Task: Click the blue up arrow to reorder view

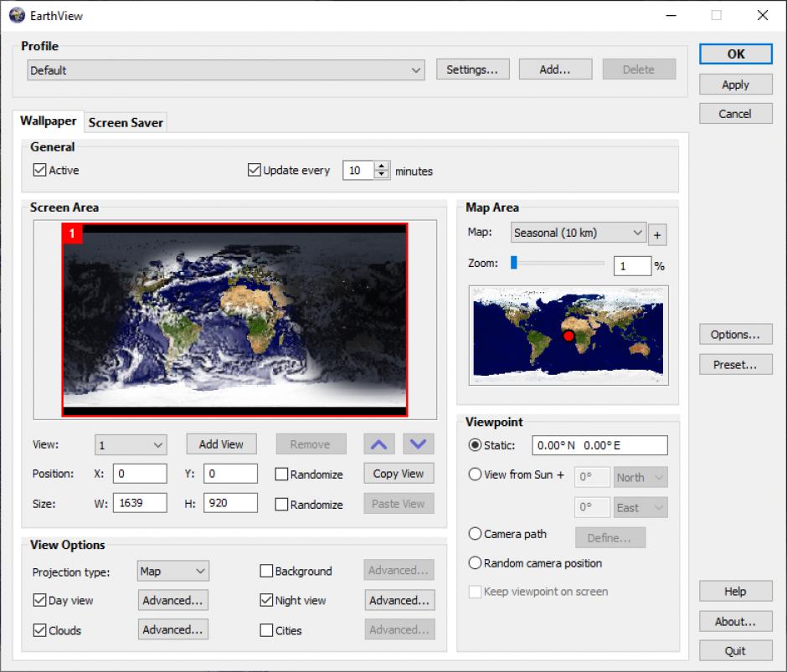Action: (378, 444)
